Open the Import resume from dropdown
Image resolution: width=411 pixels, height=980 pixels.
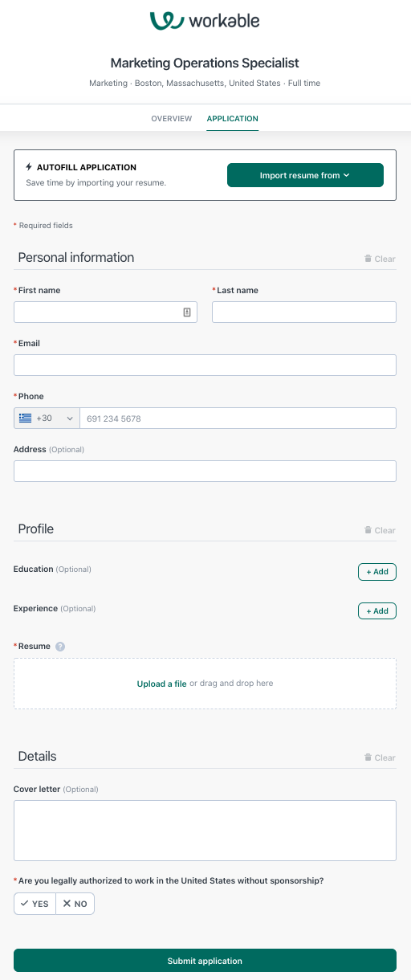(305, 175)
